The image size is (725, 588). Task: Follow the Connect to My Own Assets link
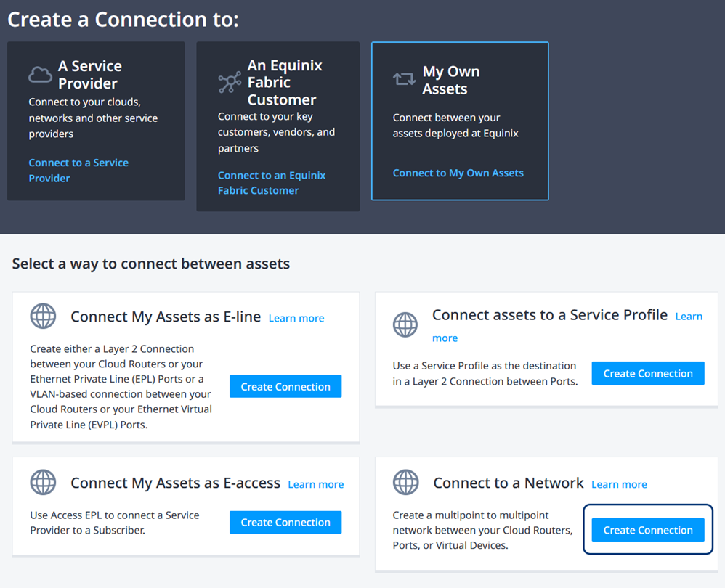click(x=458, y=173)
